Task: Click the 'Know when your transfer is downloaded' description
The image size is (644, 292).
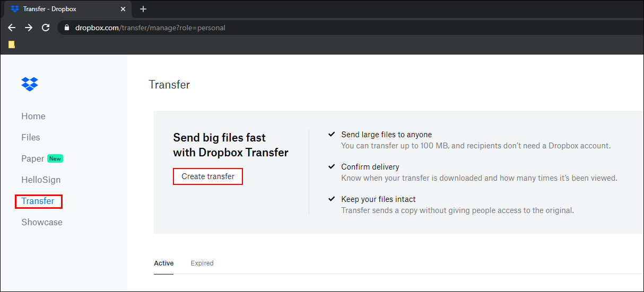Action: pos(479,178)
